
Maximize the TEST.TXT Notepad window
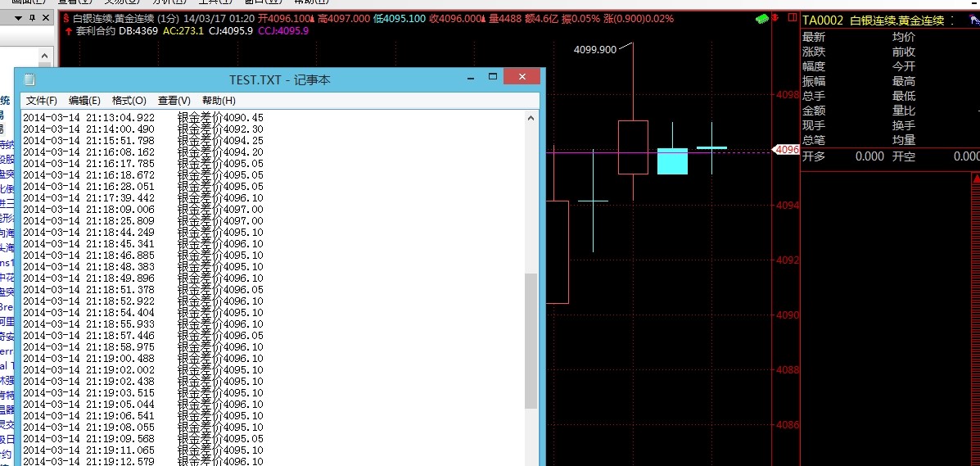[493, 77]
